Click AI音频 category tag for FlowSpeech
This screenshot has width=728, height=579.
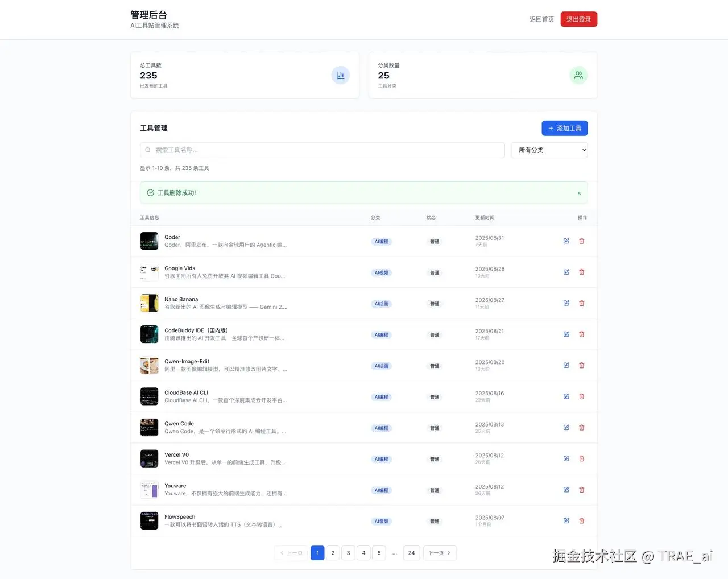point(382,522)
